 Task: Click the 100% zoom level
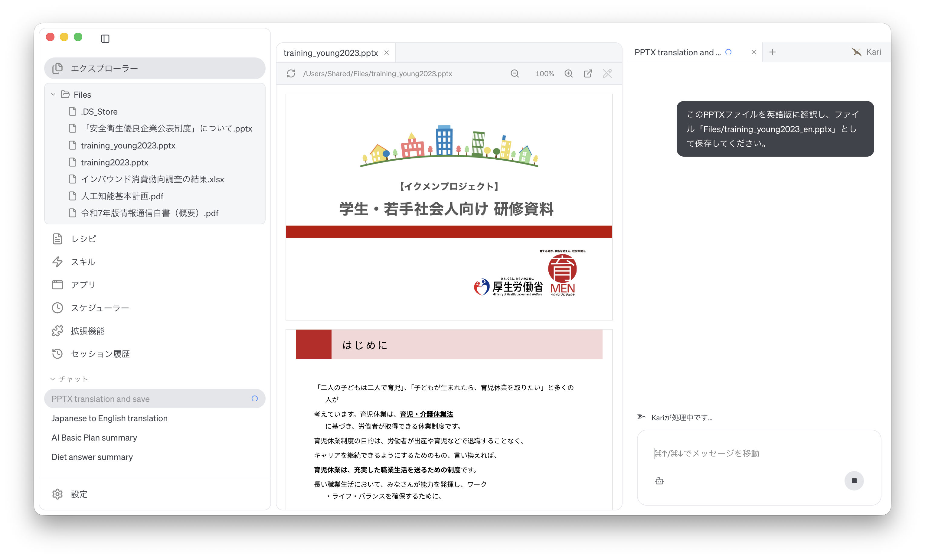(544, 73)
